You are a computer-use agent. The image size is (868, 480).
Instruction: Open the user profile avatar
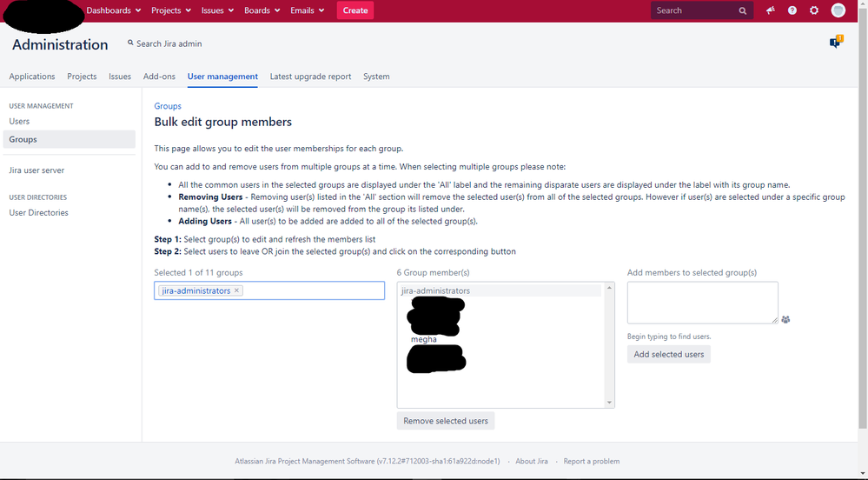pos(838,10)
